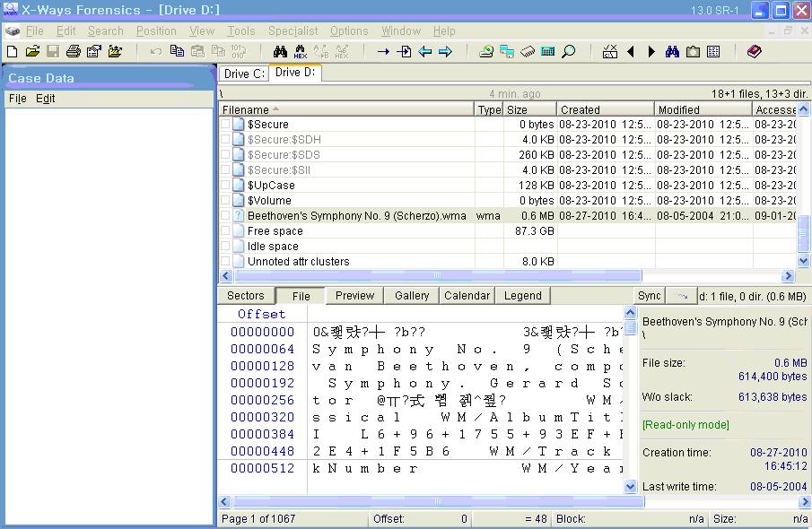This screenshot has height=529, width=812.
Task: Open the help book icon
Action: [754, 51]
